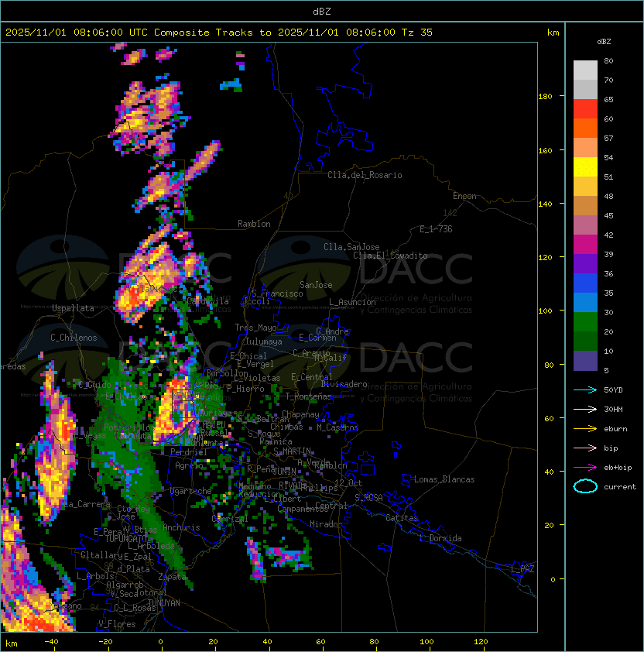Click the 'Anchoris' map label
The image size is (644, 652).
(181, 527)
